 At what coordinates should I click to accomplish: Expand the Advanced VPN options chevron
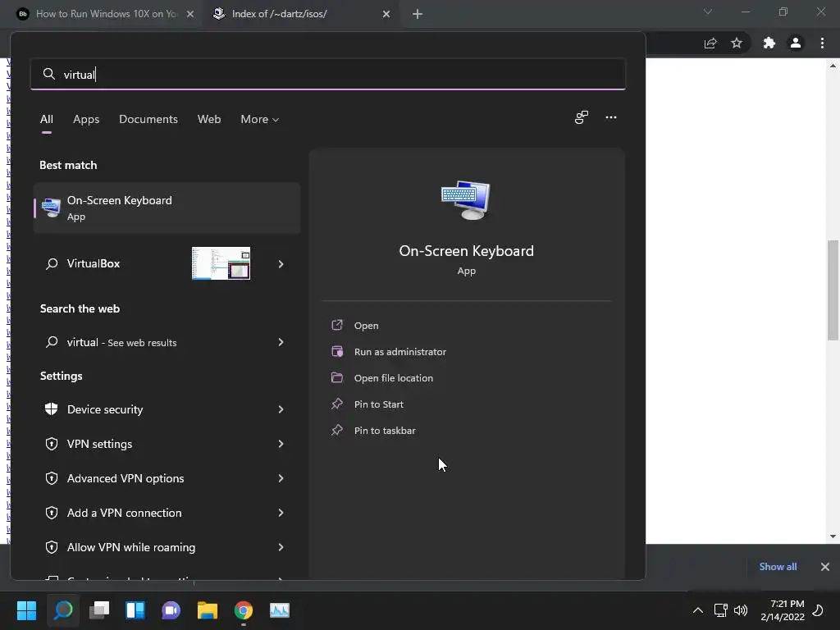tap(281, 478)
